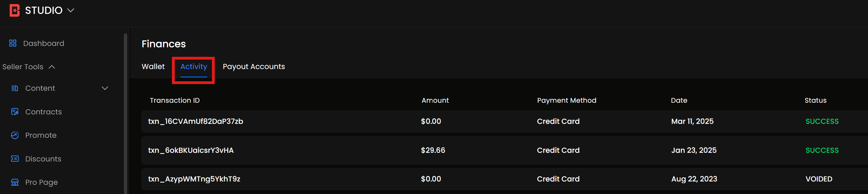The height and width of the screenshot is (194, 868).
Task: Switch to the Wallet tab
Action: [x=153, y=67]
